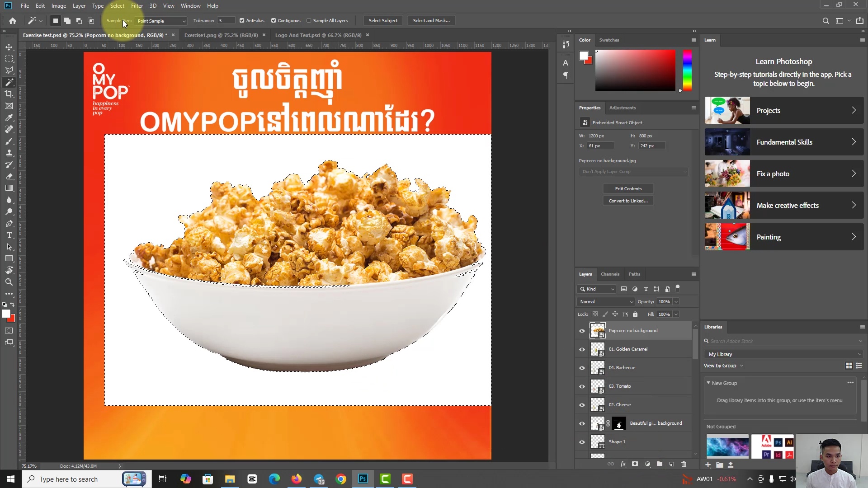
Task: Add a layer mask button
Action: 635,464
